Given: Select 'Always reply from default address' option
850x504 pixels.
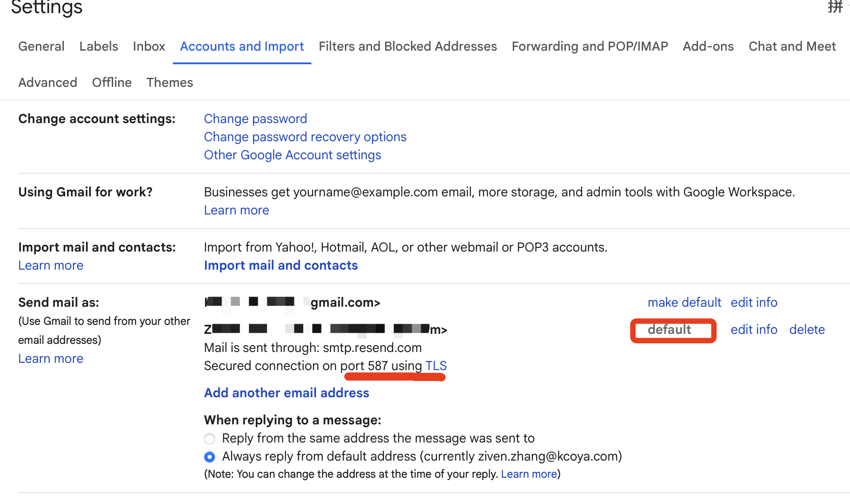Looking at the screenshot, I should pos(210,456).
